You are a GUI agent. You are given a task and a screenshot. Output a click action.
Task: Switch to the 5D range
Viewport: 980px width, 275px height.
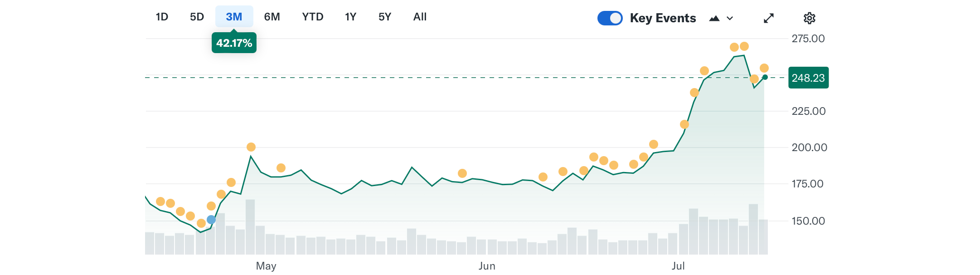click(x=197, y=17)
